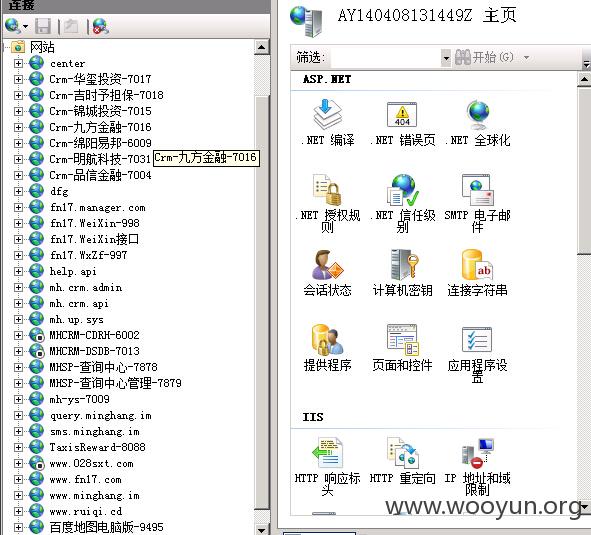The height and width of the screenshot is (535, 591).
Task: Expand the help.api site node
Action: [x=18, y=271]
